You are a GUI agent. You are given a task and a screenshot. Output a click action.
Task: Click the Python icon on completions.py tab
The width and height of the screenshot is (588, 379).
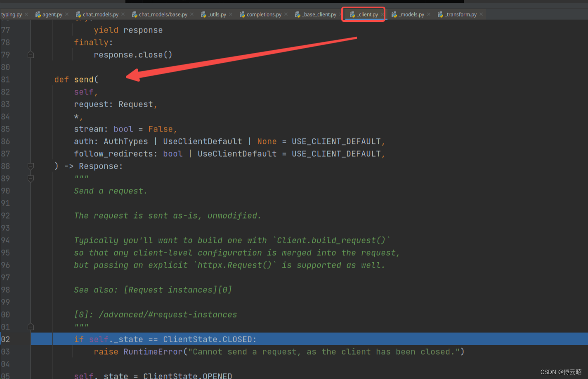coord(242,14)
